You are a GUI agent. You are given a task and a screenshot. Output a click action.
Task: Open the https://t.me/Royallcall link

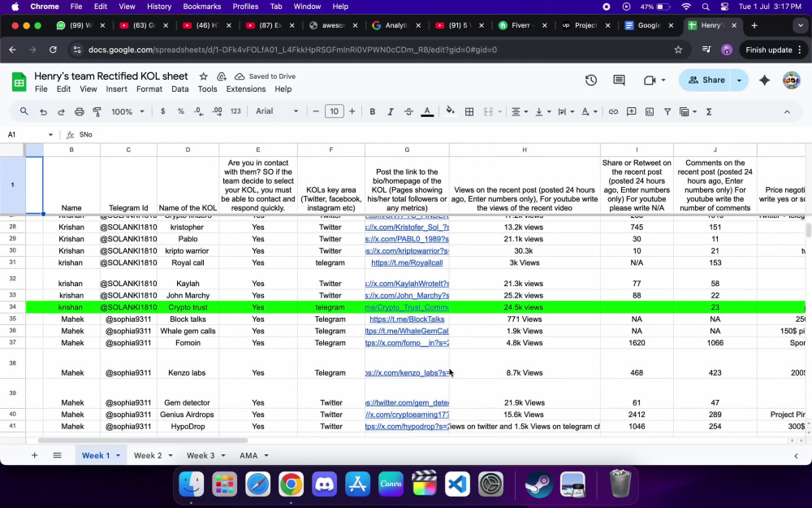407,263
